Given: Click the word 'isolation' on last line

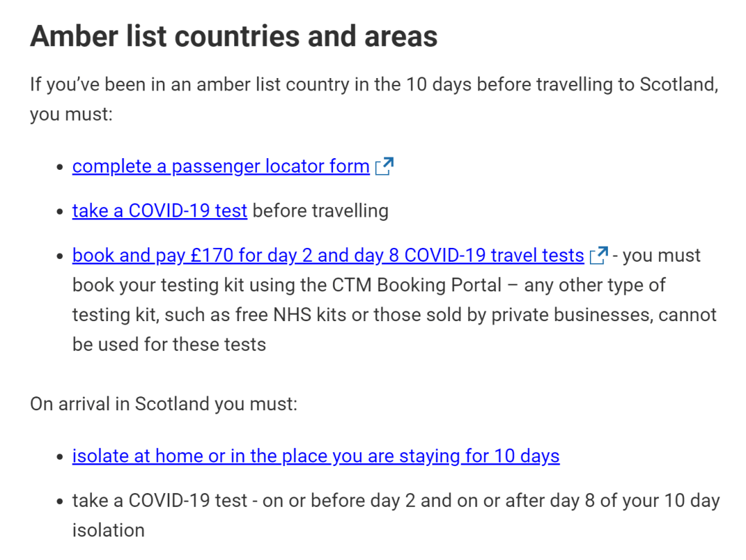Looking at the screenshot, I should pyautogui.click(x=108, y=530).
